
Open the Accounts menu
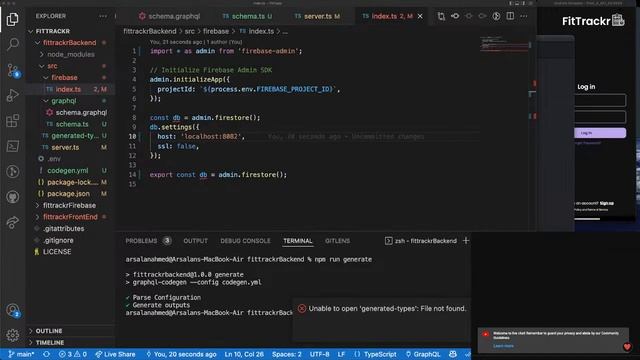pos(13,311)
